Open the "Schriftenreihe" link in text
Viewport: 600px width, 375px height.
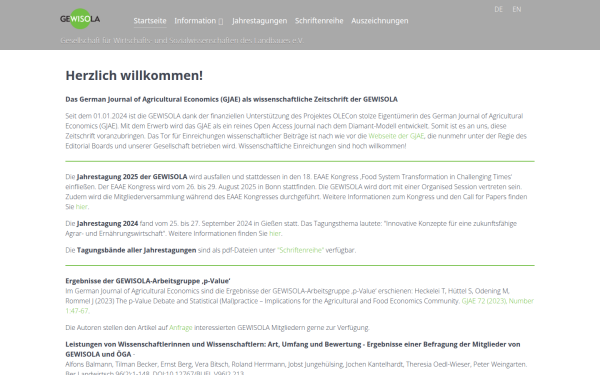(x=300, y=250)
